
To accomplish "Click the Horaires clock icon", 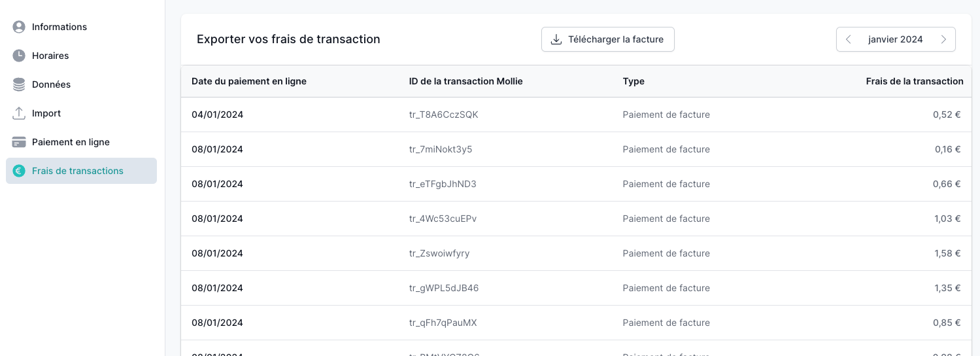I will pos(19,56).
